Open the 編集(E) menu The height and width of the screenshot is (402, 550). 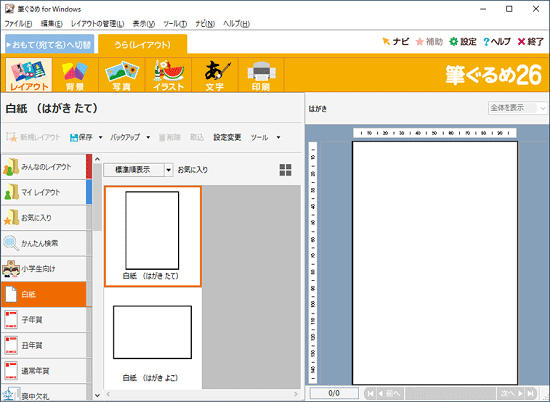pyautogui.click(x=52, y=24)
